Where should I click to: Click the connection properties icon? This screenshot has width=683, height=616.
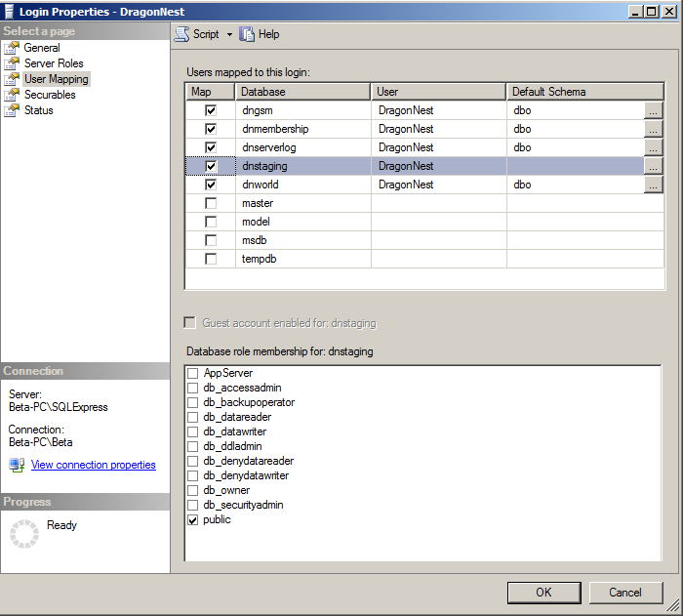17,465
